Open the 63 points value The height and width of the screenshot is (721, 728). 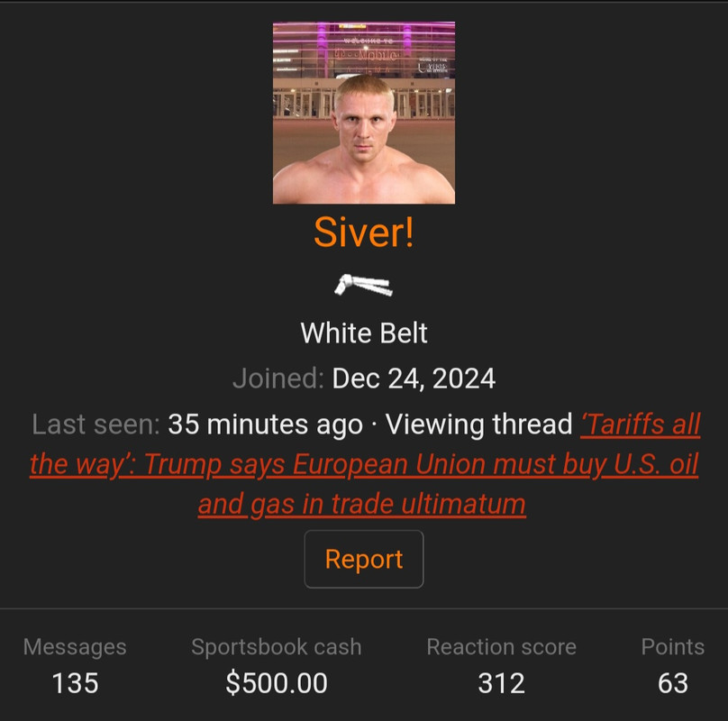[x=673, y=683]
